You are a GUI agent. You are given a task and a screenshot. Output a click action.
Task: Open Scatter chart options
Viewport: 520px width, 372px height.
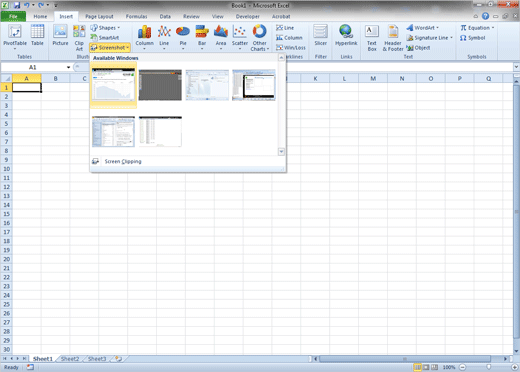pos(240,37)
